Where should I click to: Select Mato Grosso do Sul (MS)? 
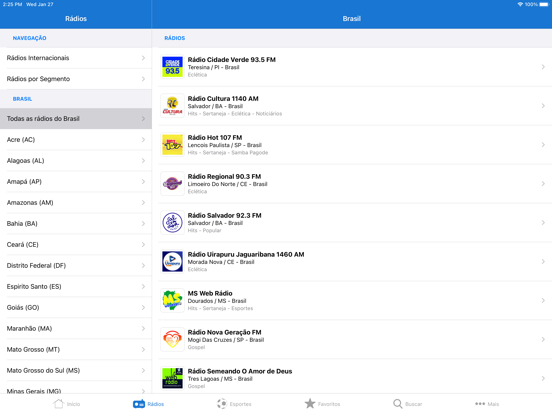[x=76, y=370]
